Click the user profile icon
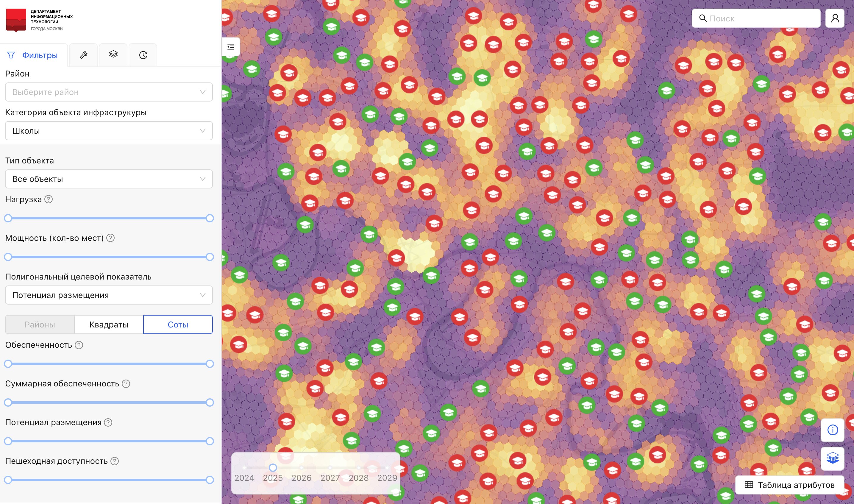Image resolution: width=854 pixels, height=504 pixels. click(x=835, y=18)
